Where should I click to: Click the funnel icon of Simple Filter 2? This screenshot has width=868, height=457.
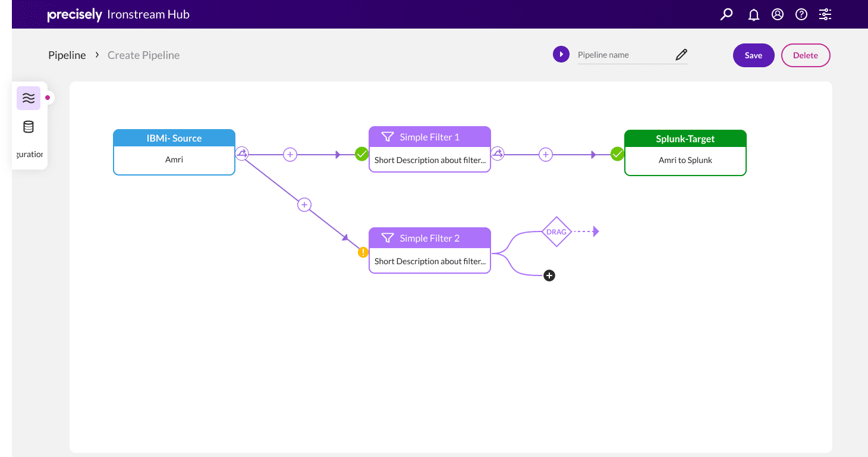point(388,238)
